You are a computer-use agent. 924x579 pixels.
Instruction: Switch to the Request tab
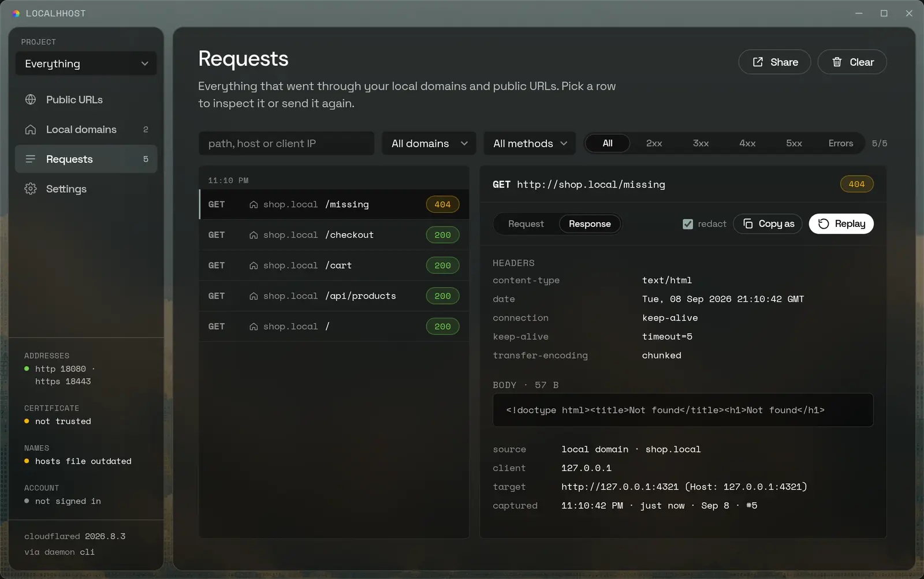526,224
